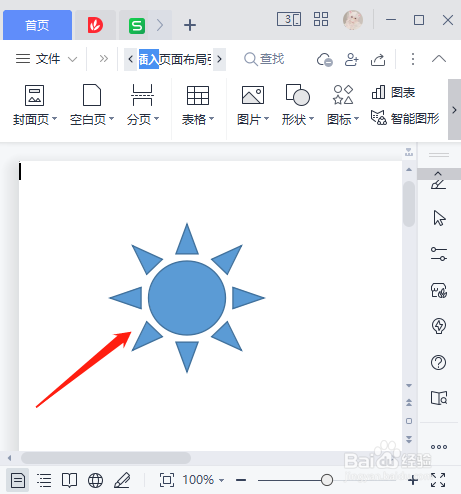Switch to the green S spreadsheet tab

[x=137, y=25]
